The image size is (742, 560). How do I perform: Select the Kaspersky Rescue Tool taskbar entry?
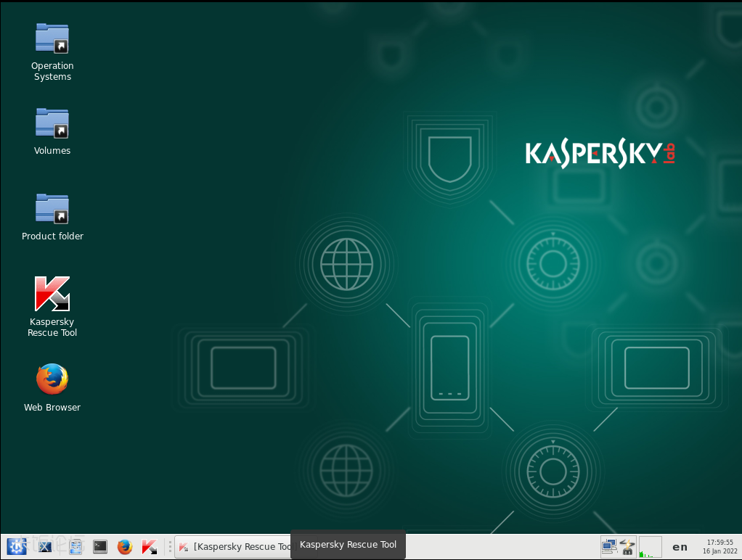pos(232,546)
